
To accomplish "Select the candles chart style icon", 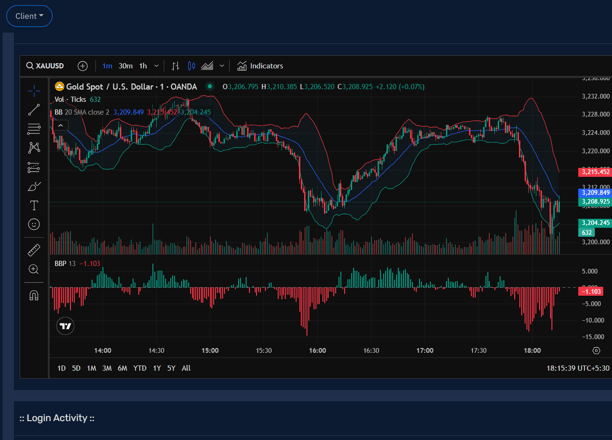I will pyautogui.click(x=191, y=66).
